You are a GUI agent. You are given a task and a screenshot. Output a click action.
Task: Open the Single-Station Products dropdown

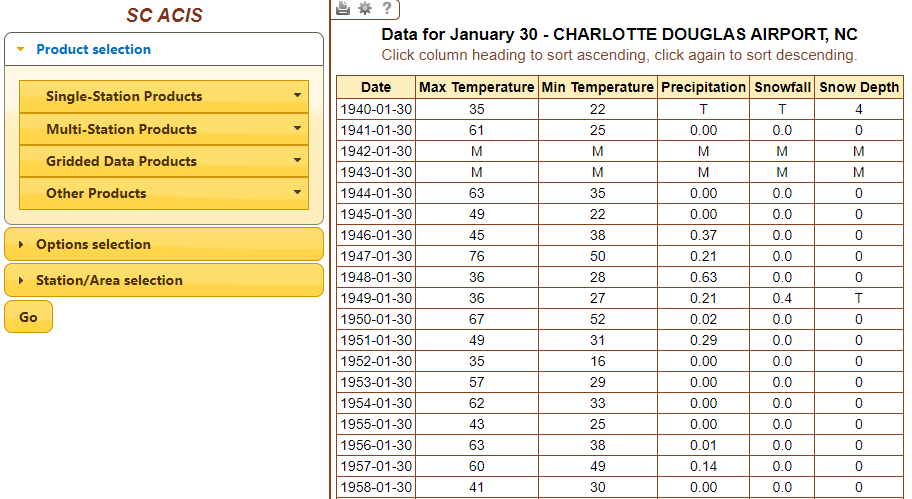pos(164,97)
